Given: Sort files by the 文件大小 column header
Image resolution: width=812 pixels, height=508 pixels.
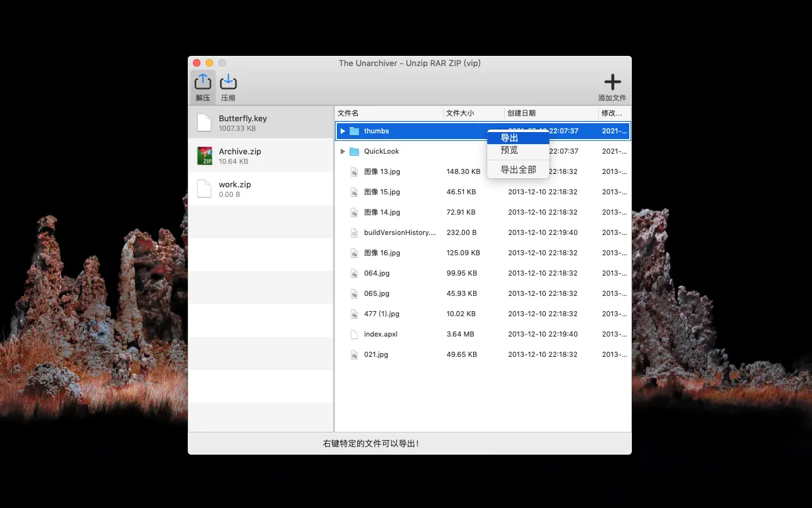Looking at the screenshot, I should coord(459,112).
